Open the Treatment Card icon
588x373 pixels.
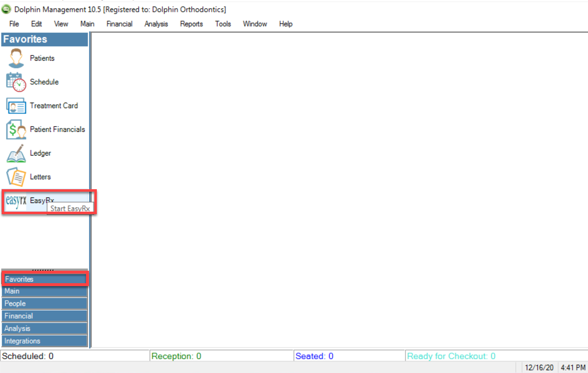pos(16,106)
